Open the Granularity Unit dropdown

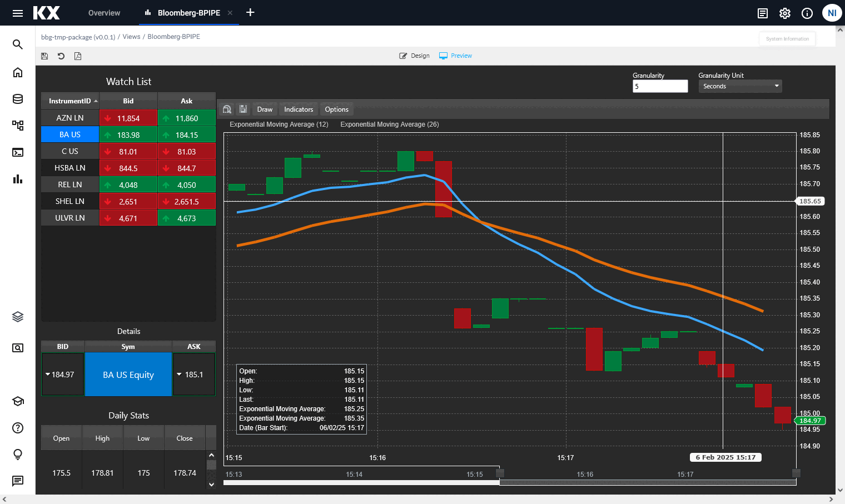coord(740,86)
